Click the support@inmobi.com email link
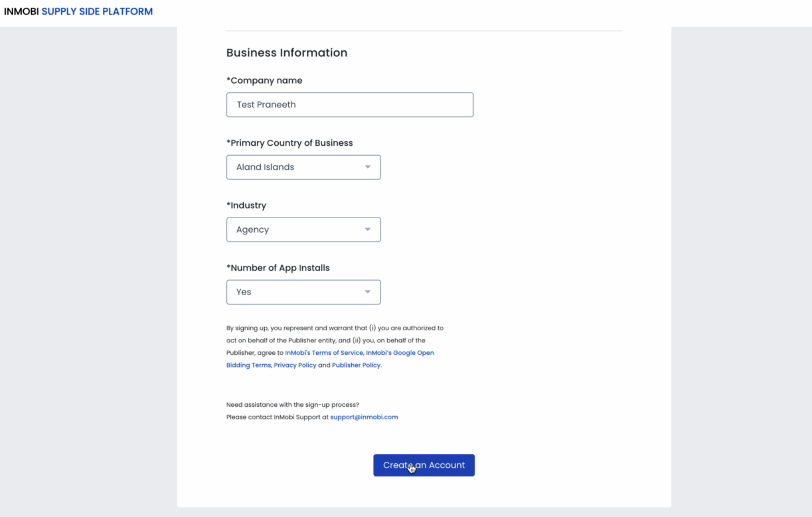Viewport: 812px width, 517px height. [364, 417]
